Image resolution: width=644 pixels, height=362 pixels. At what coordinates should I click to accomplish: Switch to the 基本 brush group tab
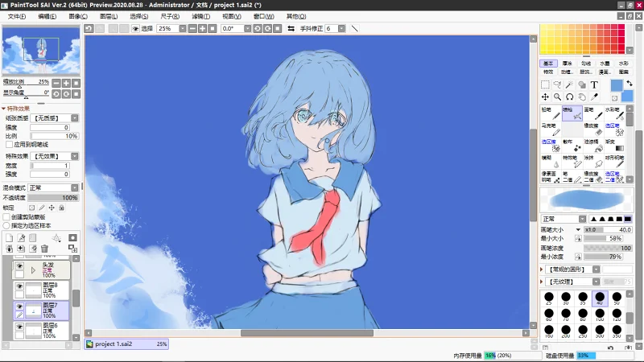tap(548, 64)
